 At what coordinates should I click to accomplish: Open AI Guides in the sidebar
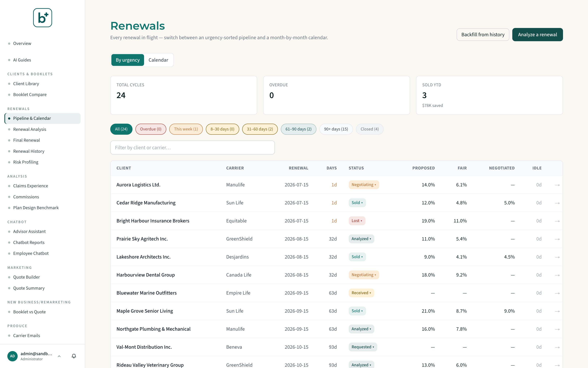(22, 60)
